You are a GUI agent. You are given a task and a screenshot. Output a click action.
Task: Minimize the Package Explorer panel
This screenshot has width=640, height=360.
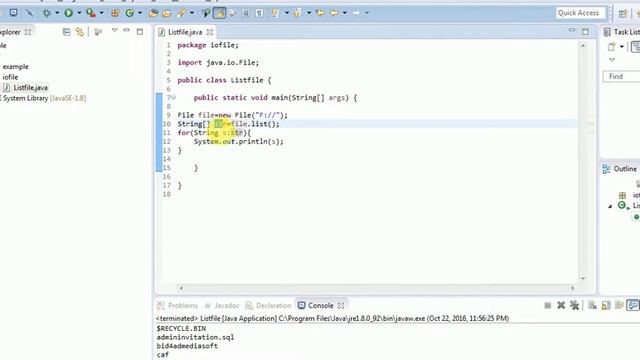pyautogui.click(x=127, y=31)
